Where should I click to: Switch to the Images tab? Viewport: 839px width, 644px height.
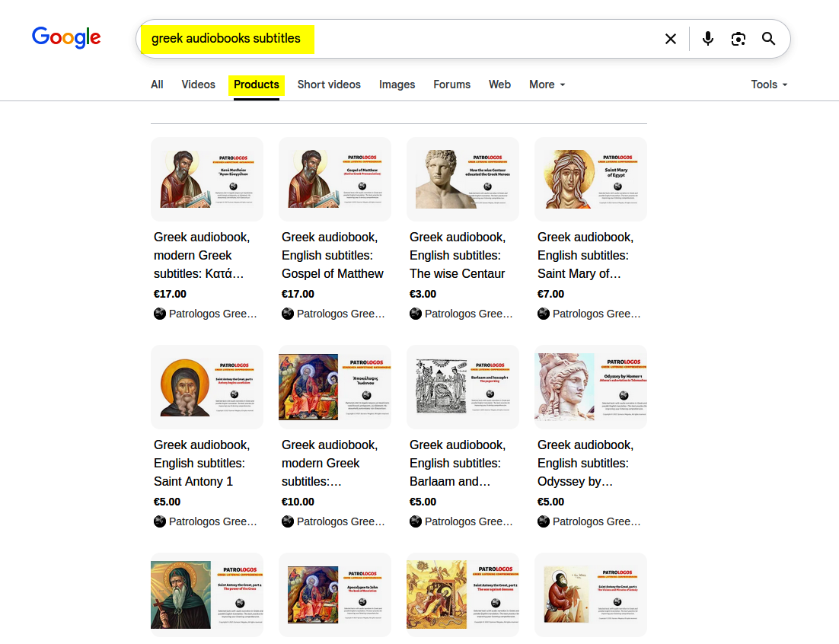pyautogui.click(x=397, y=84)
